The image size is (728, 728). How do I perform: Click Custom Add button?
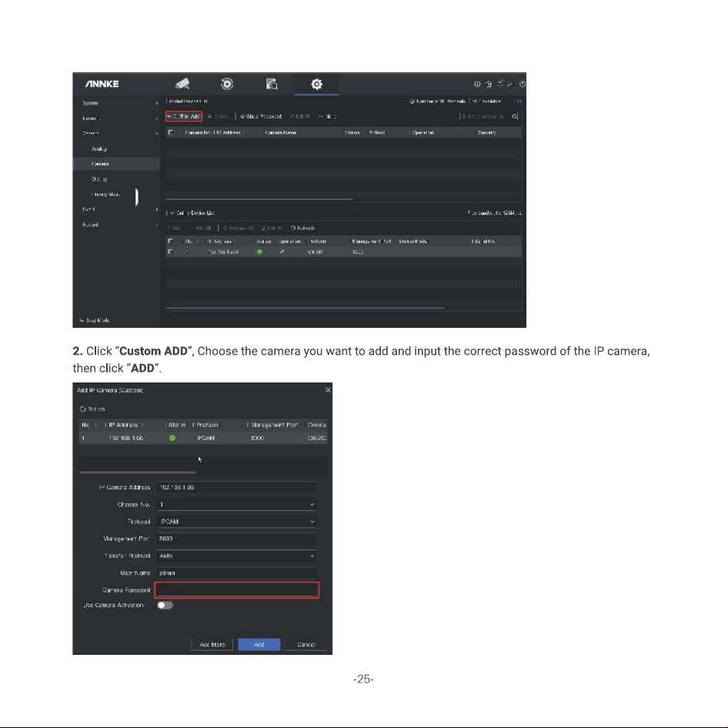pos(184,116)
